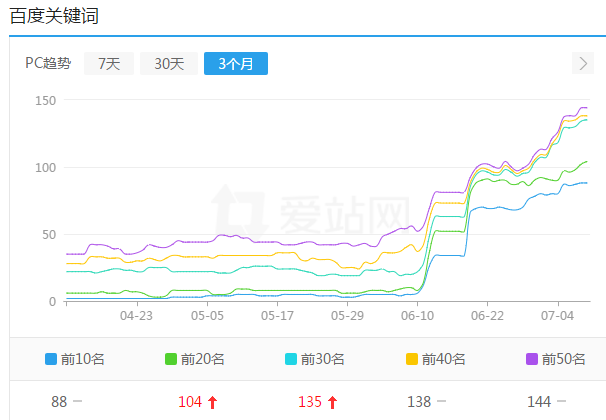Select the 30天 tab

[168, 63]
